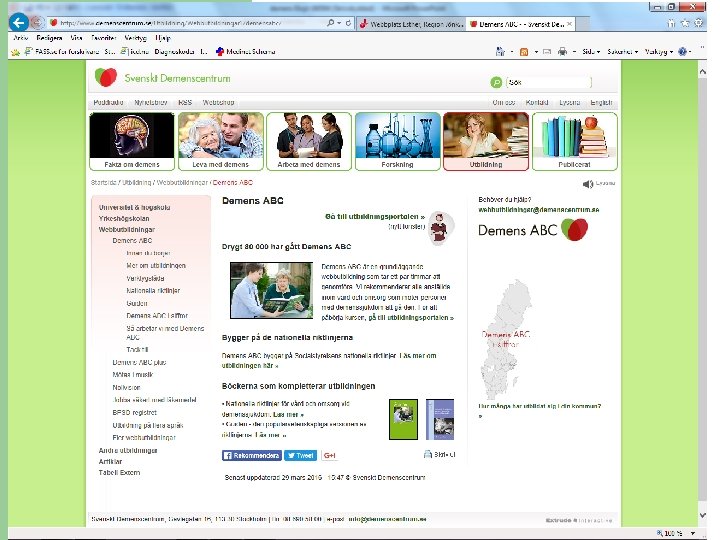Open the Redigera menu
Viewport: 720px width, 540px height.
point(50,38)
